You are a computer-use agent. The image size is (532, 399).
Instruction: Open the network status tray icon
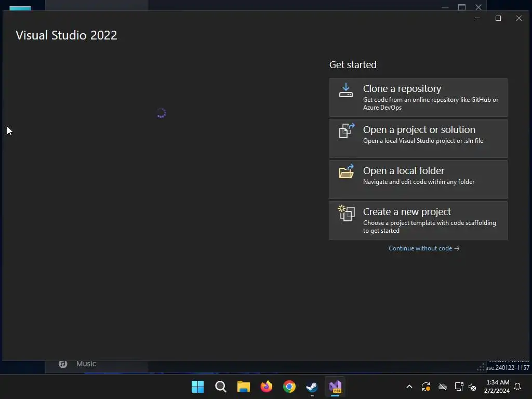(x=459, y=387)
